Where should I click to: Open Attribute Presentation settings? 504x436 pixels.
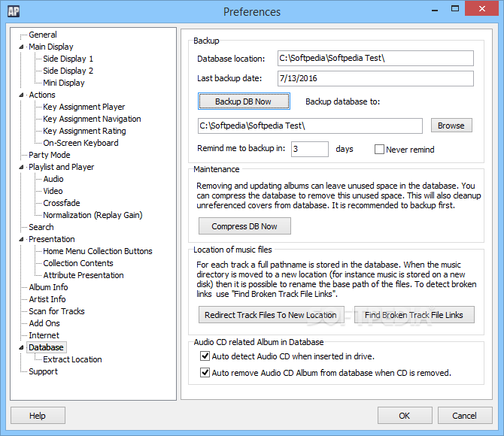[83, 275]
